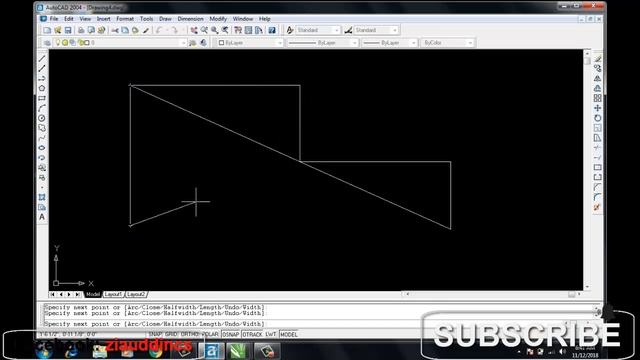Image resolution: width=640 pixels, height=360 pixels.
Task: Toggle LWT lineweight display
Action: (x=271, y=334)
